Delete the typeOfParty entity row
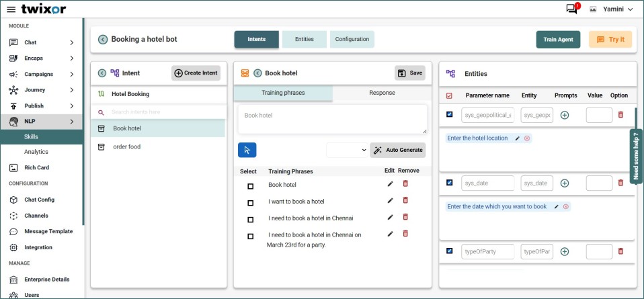This screenshot has width=644, height=299. point(620,251)
